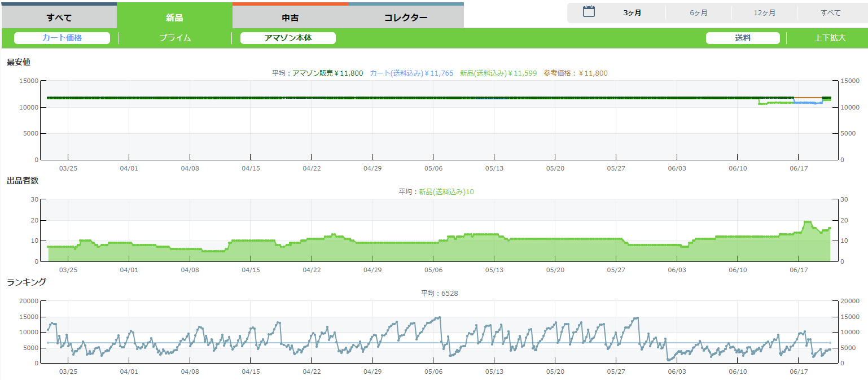The height and width of the screenshot is (380, 868).
Task: Enable the プライム filter
Action: pyautogui.click(x=175, y=38)
